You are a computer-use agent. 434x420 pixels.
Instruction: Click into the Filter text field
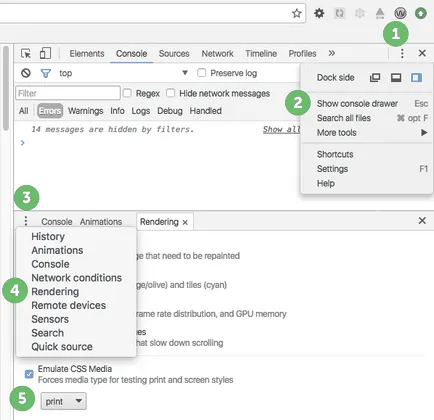(x=68, y=93)
